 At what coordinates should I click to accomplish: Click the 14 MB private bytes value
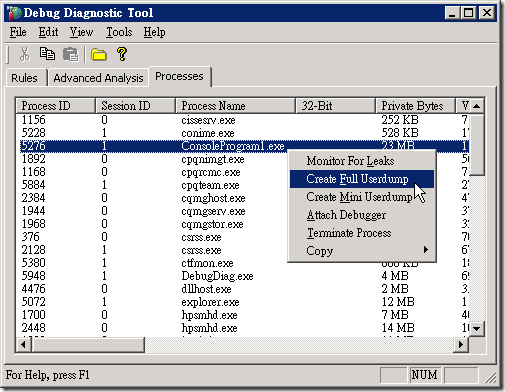398,328
